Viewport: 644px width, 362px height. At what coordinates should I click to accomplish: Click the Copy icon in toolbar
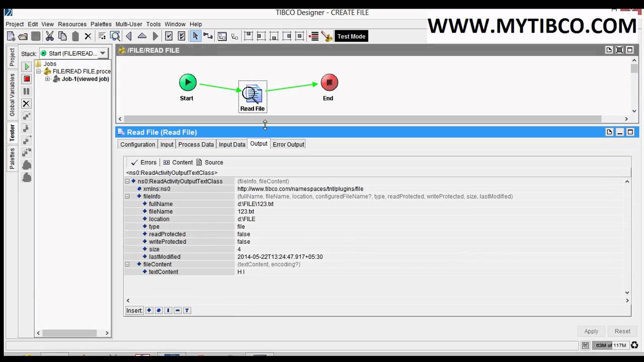[62, 36]
